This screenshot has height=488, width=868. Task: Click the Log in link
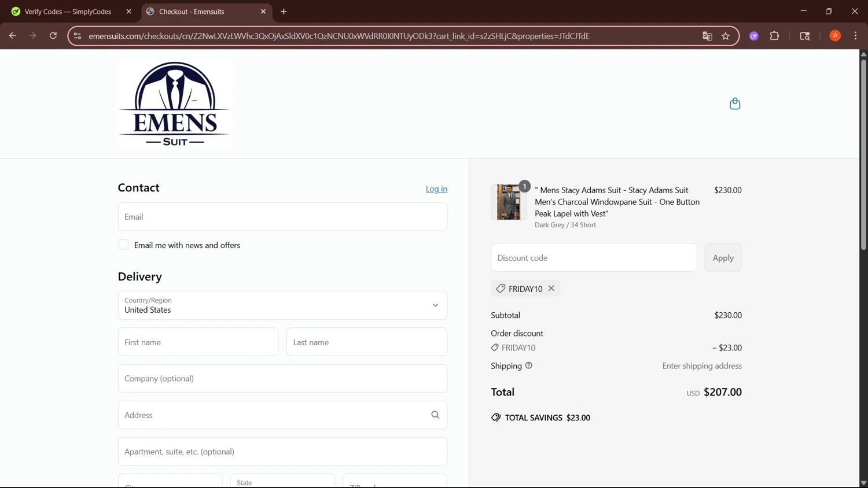436,188
